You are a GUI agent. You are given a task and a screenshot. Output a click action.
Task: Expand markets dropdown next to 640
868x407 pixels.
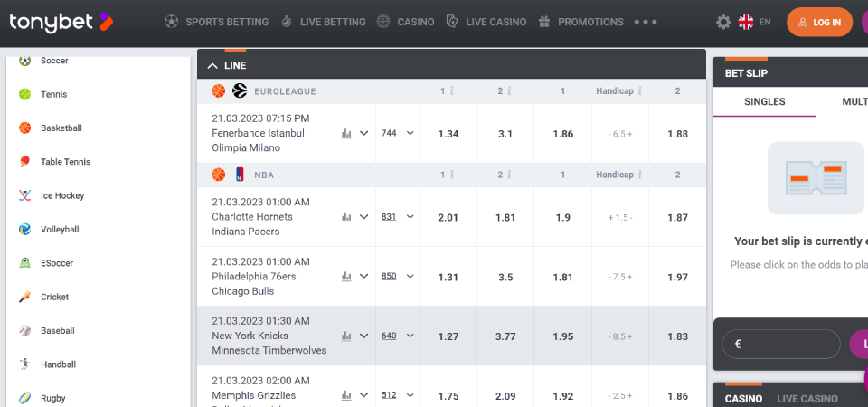point(410,336)
